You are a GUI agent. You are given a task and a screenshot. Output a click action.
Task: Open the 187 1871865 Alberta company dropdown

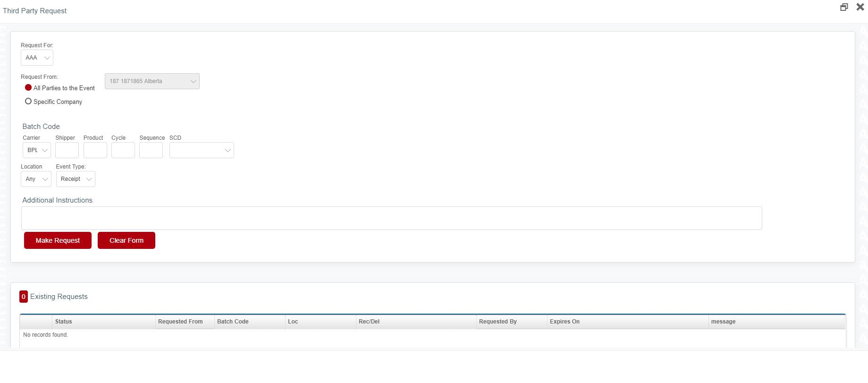pyautogui.click(x=152, y=81)
